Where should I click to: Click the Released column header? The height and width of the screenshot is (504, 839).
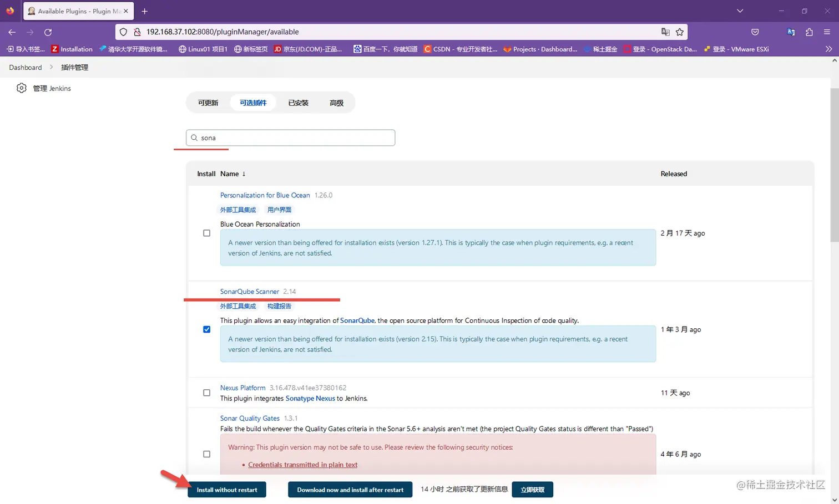coord(674,174)
